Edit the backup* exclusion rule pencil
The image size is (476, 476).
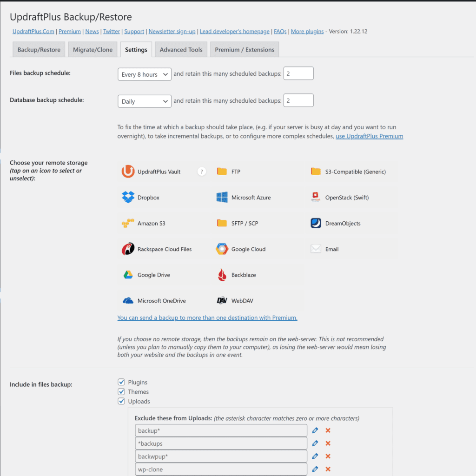tap(315, 430)
